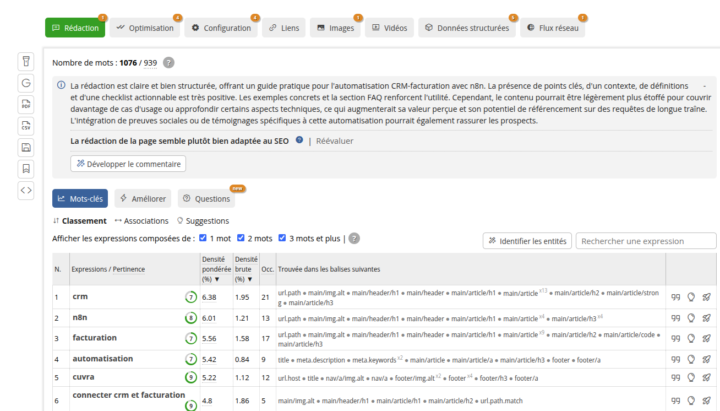Click the quote icon in the 'cuvra' row
Image resolution: width=720 pixels, height=411 pixels.
tap(675, 377)
